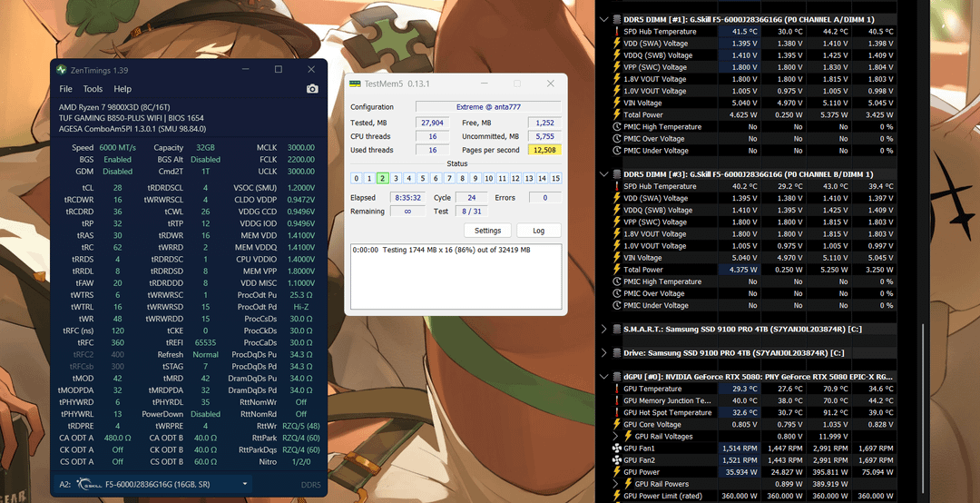The width and height of the screenshot is (980, 503).
Task: Click chip icon of DDR5 DIMM [#1] header
Action: pyautogui.click(x=617, y=19)
